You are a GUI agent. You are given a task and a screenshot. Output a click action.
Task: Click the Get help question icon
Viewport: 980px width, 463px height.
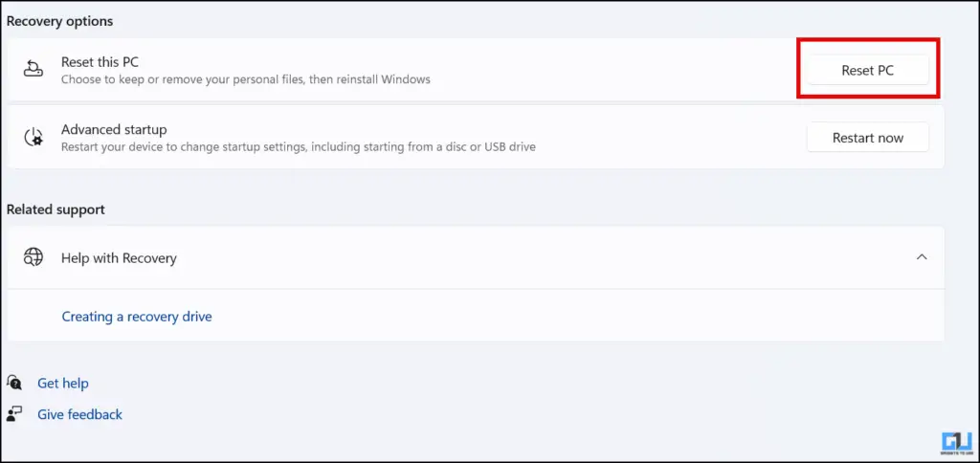(x=13, y=383)
